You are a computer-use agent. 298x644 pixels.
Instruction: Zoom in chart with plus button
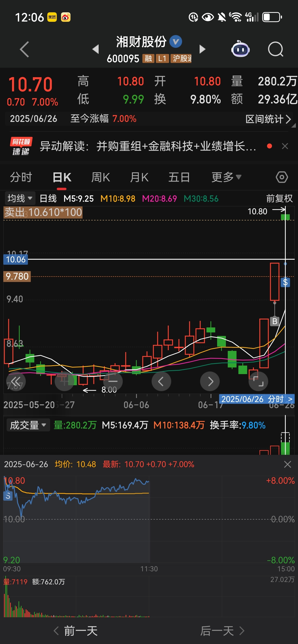click(x=64, y=381)
